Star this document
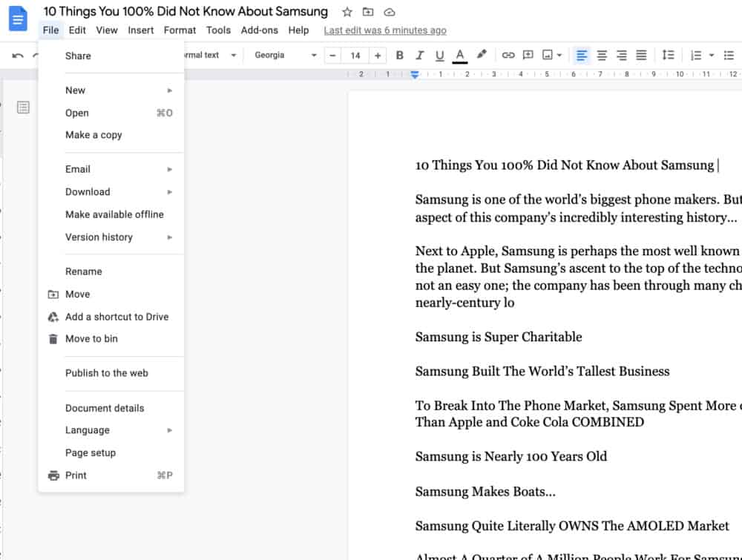The height and width of the screenshot is (560, 742). (x=347, y=12)
